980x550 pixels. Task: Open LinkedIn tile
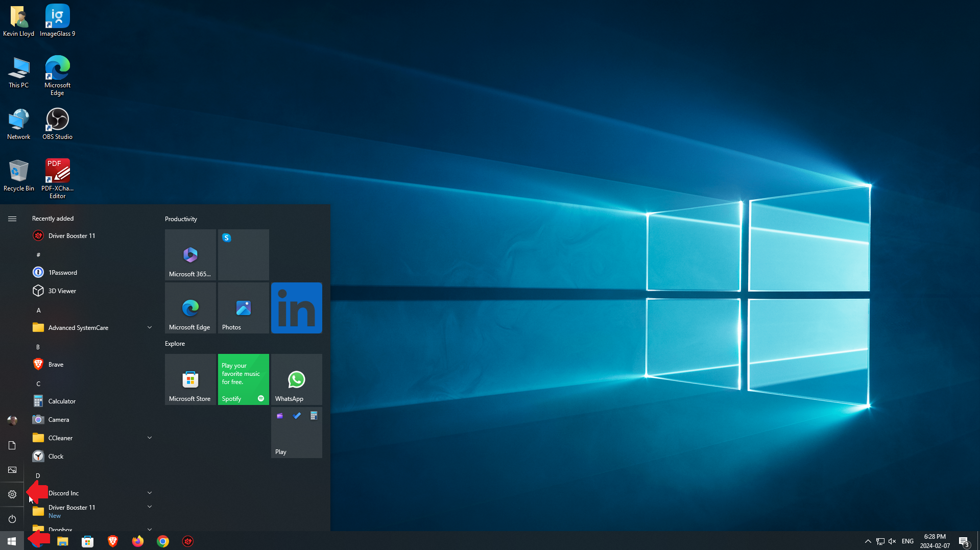tap(297, 308)
